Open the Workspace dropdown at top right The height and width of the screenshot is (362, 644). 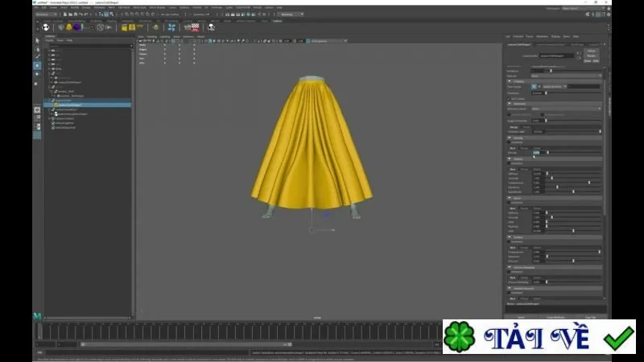tap(583, 8)
